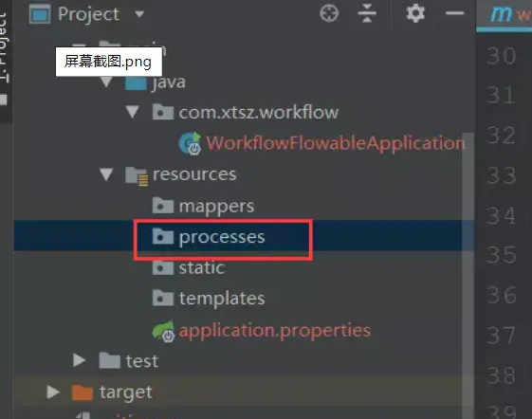
Task: Select the processes folder
Action: click(x=222, y=236)
